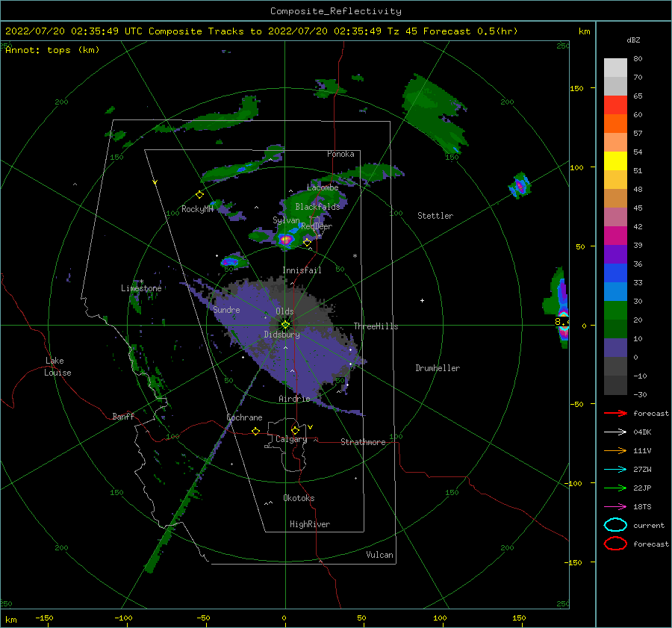Click the Calgary city label
Image resolution: width=672 pixels, height=628 pixels.
[291, 439]
